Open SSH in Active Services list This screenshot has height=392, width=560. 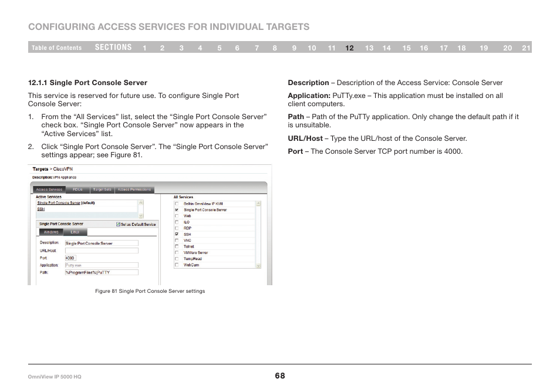tap(41, 209)
